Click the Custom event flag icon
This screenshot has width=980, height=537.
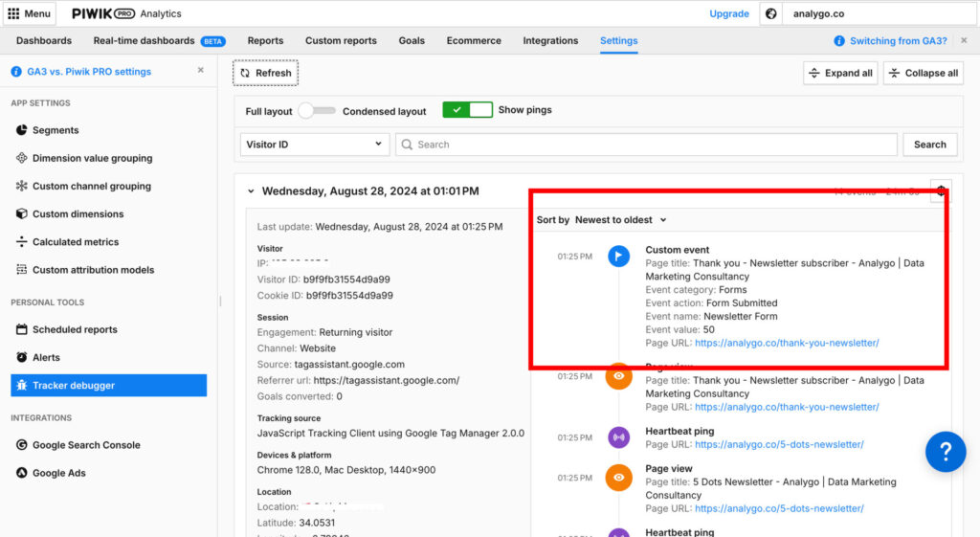pyautogui.click(x=619, y=256)
